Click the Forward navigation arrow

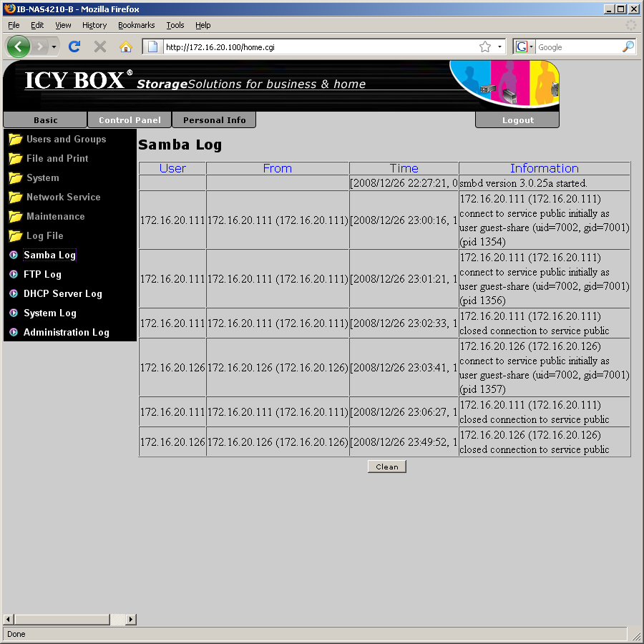[x=39, y=47]
